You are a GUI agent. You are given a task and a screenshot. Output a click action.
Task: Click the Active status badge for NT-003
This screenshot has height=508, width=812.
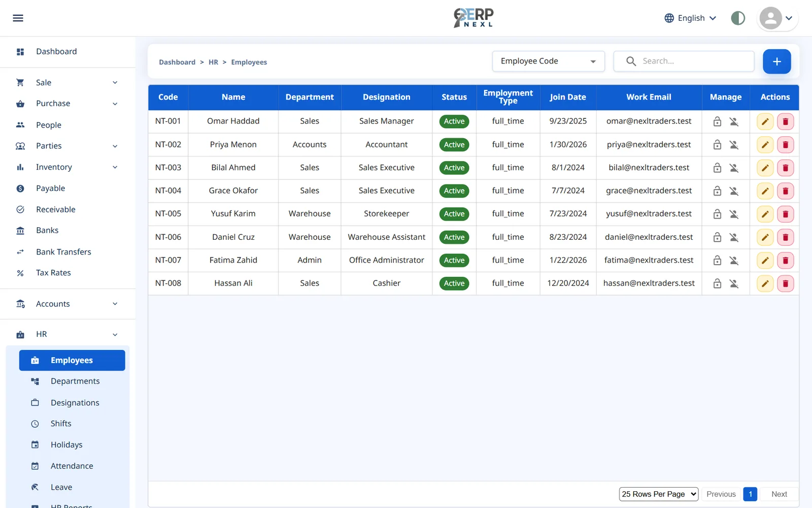point(454,168)
